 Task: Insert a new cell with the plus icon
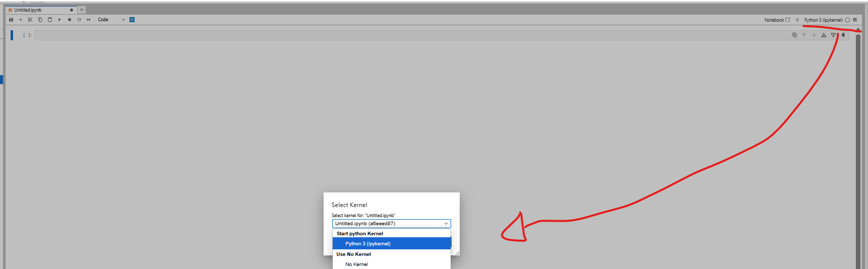coord(21,20)
